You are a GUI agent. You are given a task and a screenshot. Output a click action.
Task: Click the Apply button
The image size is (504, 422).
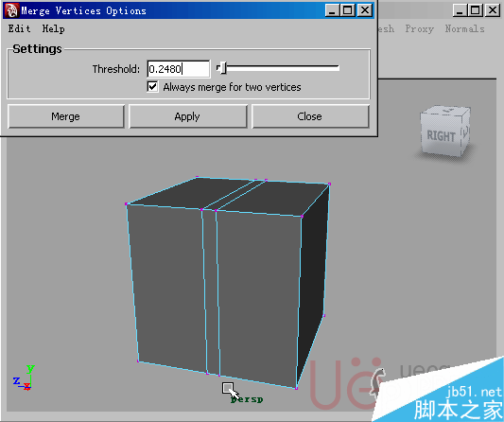188,116
